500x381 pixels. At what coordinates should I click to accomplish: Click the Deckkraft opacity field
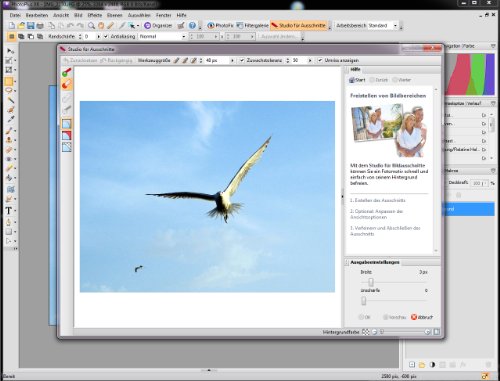[480, 183]
